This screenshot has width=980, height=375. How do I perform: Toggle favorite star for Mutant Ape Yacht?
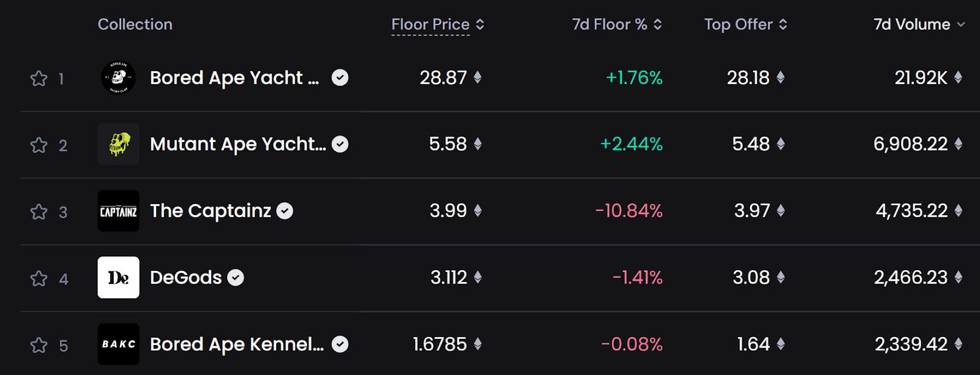click(39, 145)
